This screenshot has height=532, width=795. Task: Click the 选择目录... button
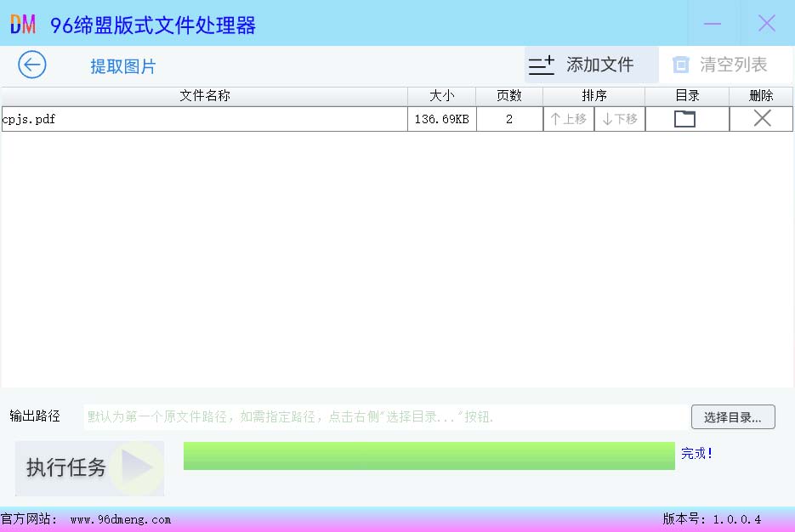coord(733,417)
